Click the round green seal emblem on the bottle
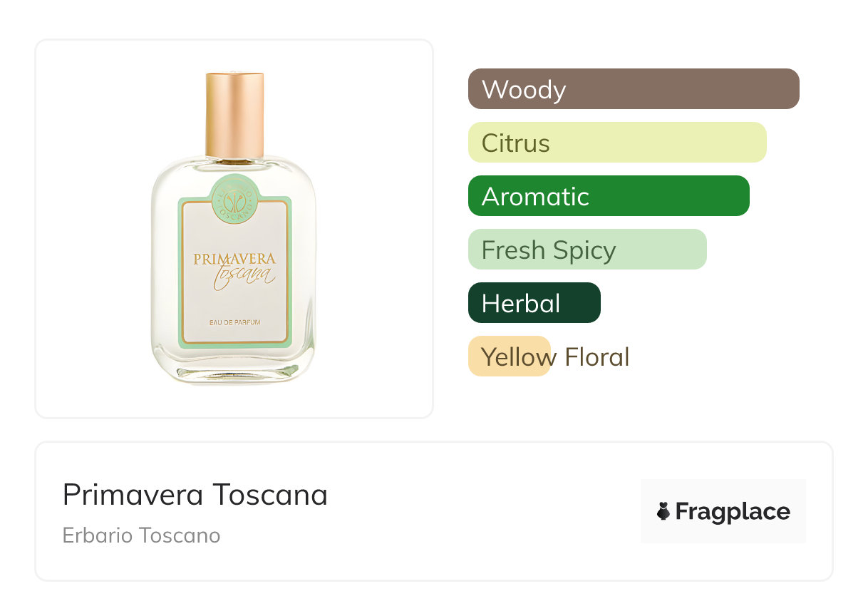Viewport: 868px width, 616px height. click(234, 197)
